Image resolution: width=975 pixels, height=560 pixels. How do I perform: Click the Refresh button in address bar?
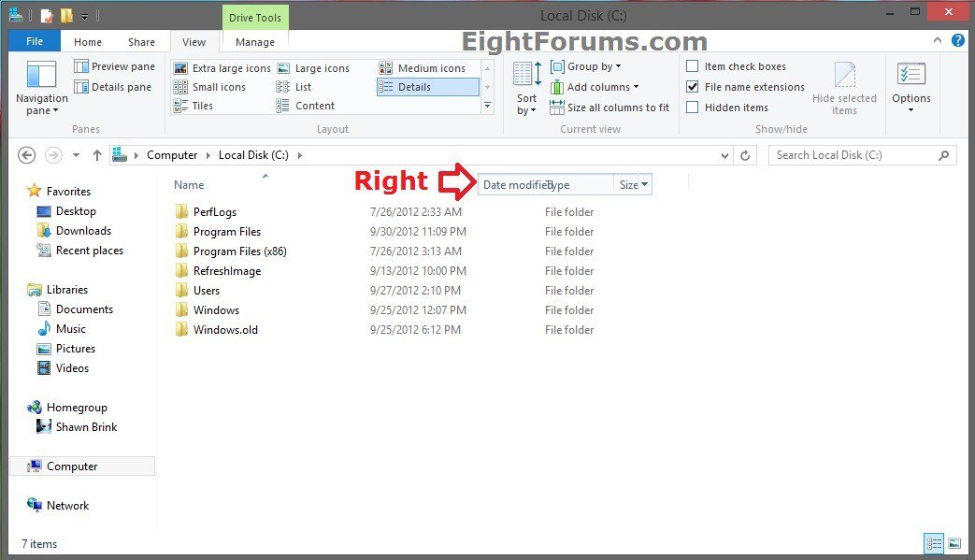click(744, 156)
